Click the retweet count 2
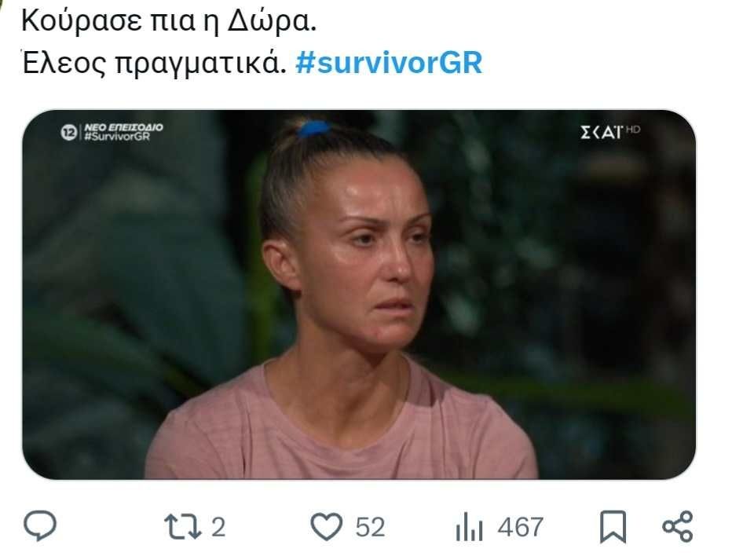Image resolution: width=732 pixels, height=560 pixels. 218,527
